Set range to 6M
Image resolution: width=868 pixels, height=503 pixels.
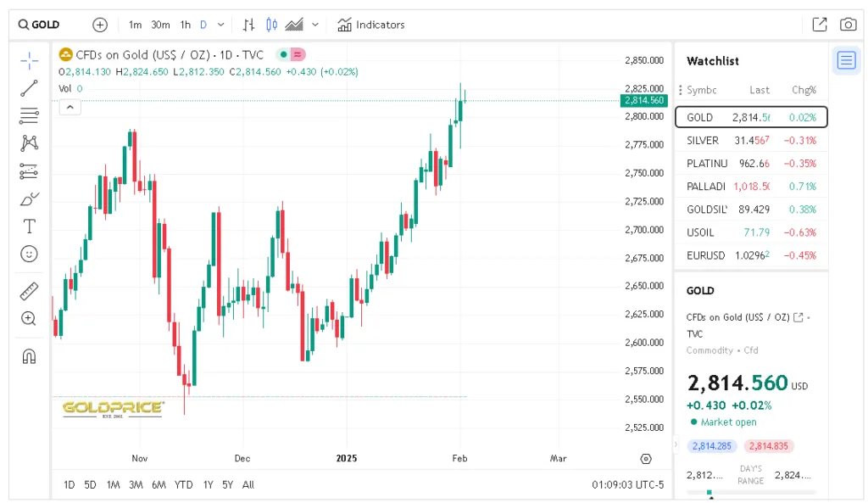click(x=159, y=484)
